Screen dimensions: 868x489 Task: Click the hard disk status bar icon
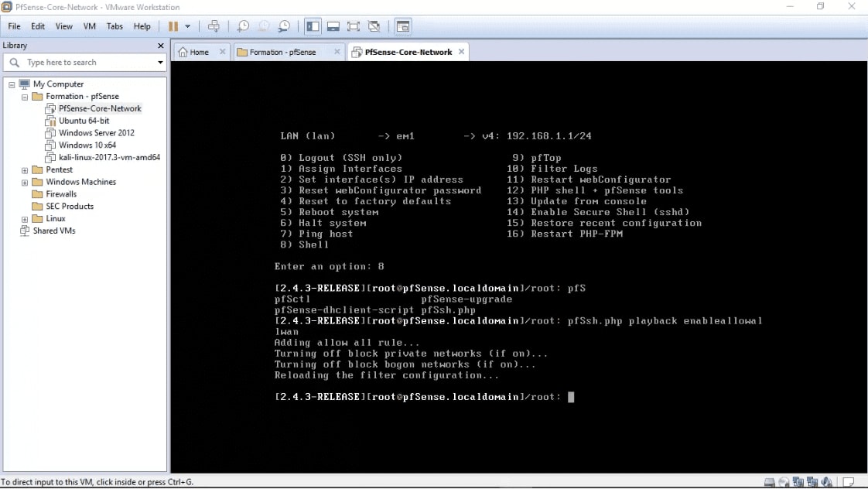point(770,482)
